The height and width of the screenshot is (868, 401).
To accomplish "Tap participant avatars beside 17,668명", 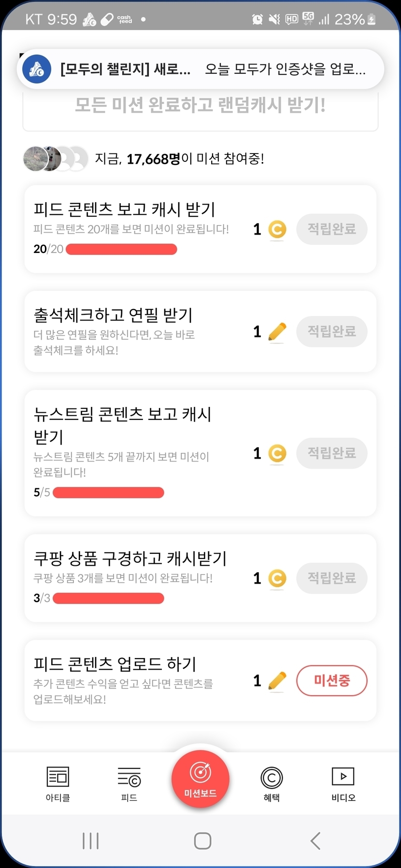I will point(55,158).
